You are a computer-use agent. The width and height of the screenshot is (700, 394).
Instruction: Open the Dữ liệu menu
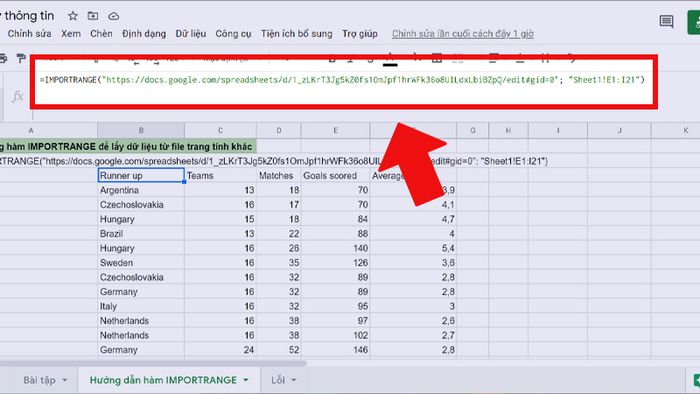191,33
